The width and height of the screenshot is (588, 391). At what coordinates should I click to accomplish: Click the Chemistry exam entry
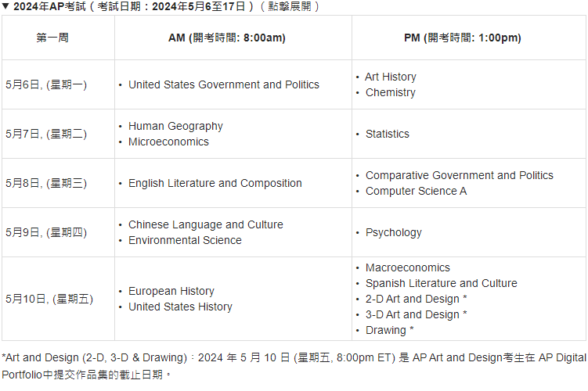pyautogui.click(x=391, y=92)
